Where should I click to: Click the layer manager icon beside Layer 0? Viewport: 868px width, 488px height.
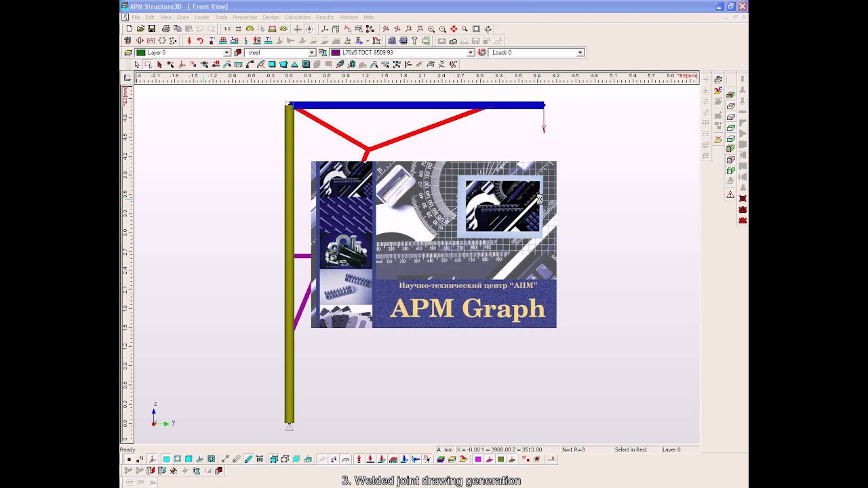(x=127, y=52)
